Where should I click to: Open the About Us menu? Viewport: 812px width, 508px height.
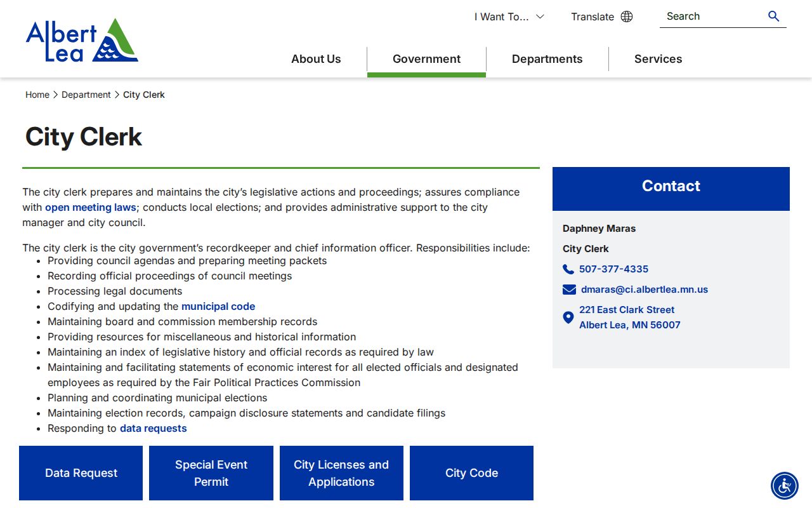click(x=316, y=59)
